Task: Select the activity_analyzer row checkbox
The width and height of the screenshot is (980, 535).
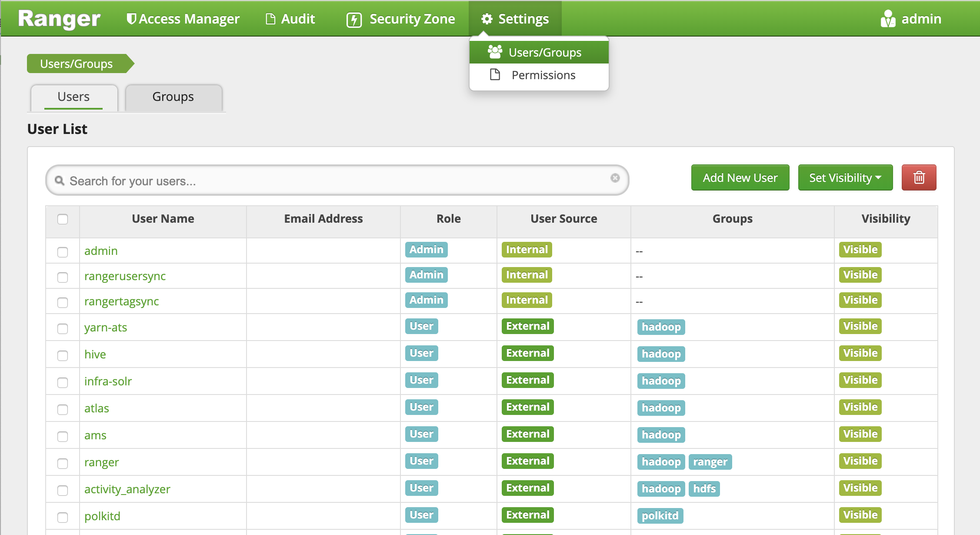Action: 63,490
